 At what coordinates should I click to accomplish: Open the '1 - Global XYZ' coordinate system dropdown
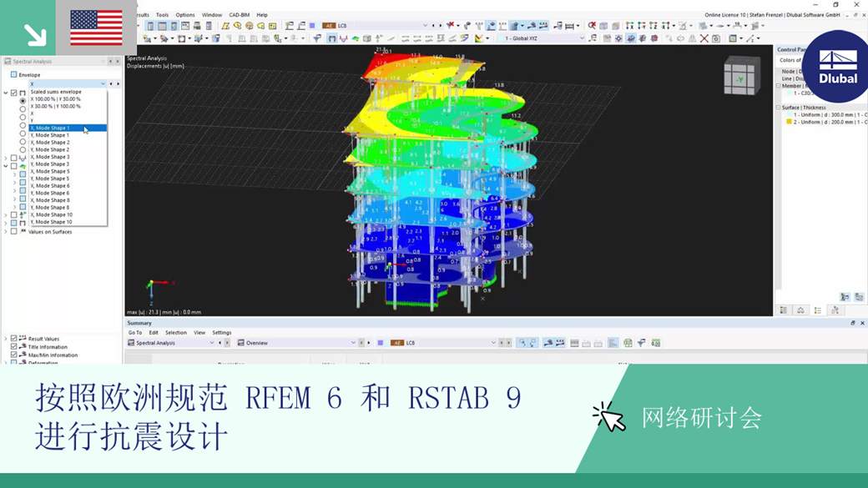point(582,38)
